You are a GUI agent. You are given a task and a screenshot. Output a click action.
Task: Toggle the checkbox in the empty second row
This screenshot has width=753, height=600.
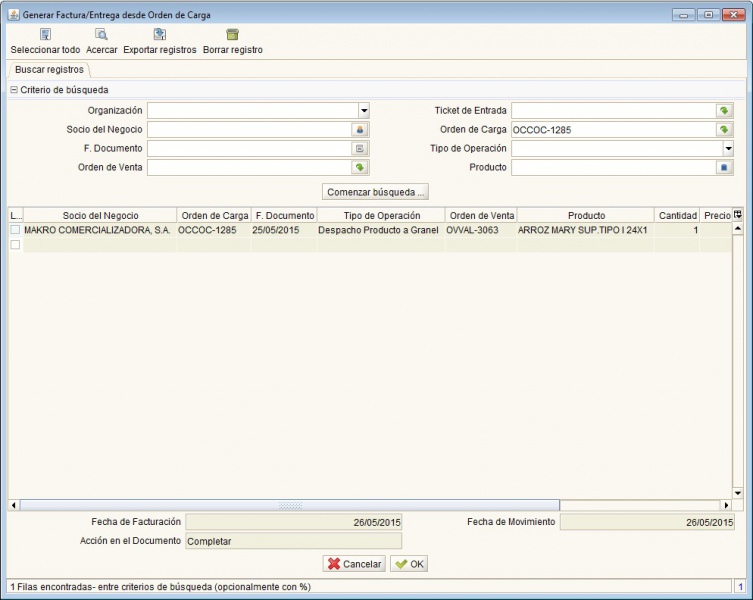15,245
